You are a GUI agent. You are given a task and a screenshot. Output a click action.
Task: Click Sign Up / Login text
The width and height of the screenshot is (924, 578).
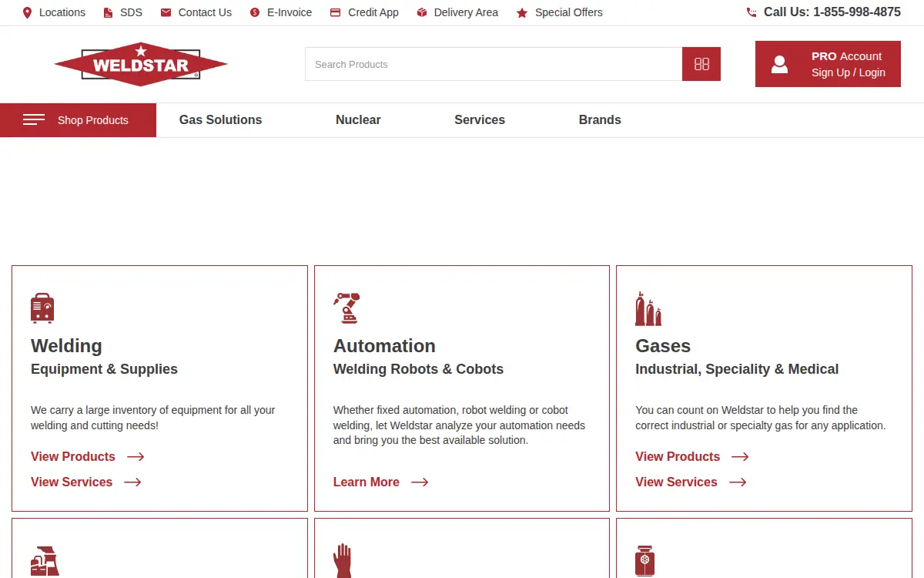point(849,72)
